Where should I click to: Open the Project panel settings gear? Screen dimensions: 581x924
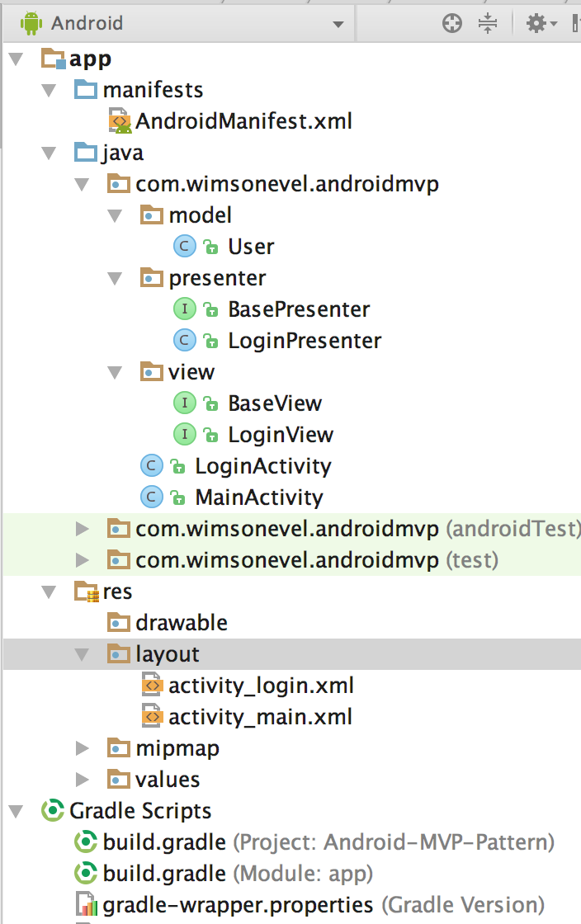(x=533, y=22)
